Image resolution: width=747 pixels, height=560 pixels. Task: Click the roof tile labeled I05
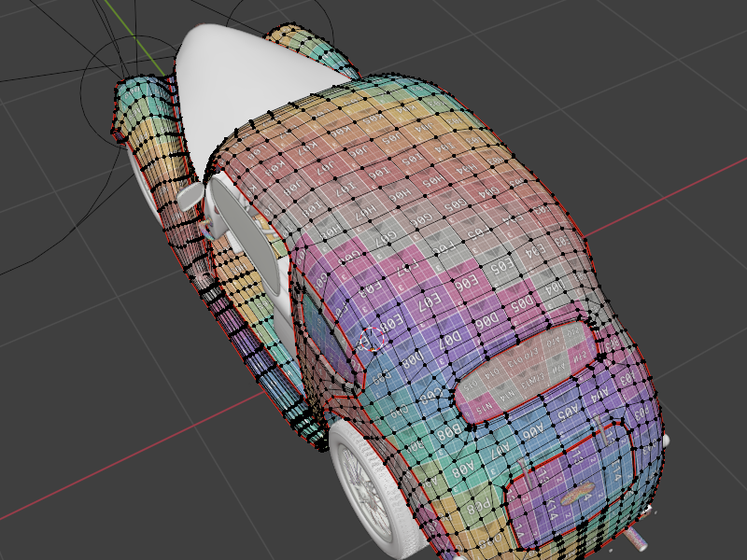click(x=412, y=159)
